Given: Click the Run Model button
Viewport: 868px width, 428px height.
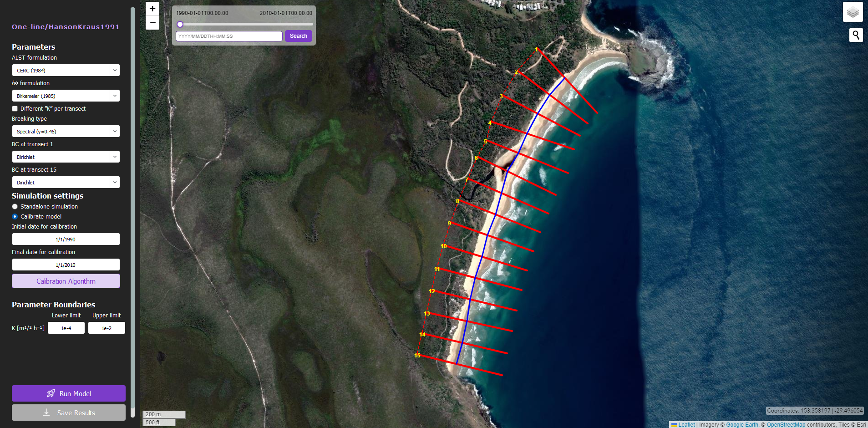Looking at the screenshot, I should tap(69, 393).
